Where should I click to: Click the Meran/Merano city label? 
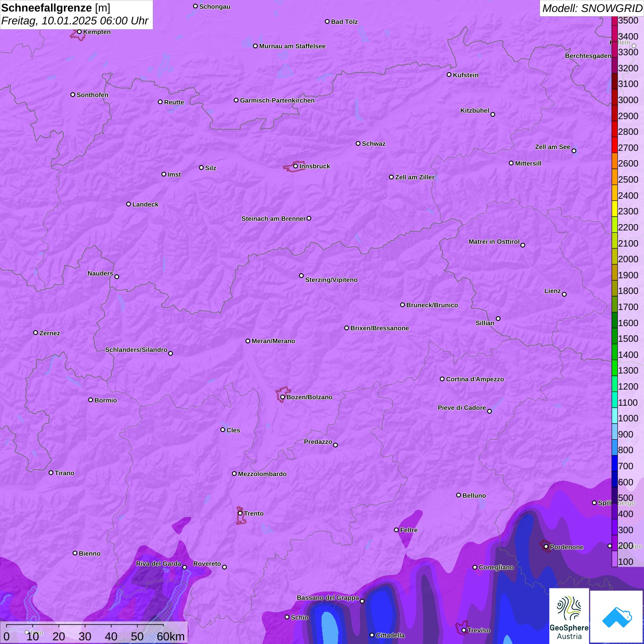pos(273,341)
